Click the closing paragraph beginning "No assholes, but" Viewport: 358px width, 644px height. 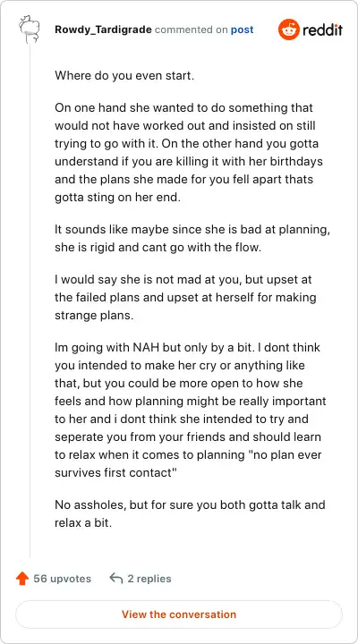(x=190, y=514)
